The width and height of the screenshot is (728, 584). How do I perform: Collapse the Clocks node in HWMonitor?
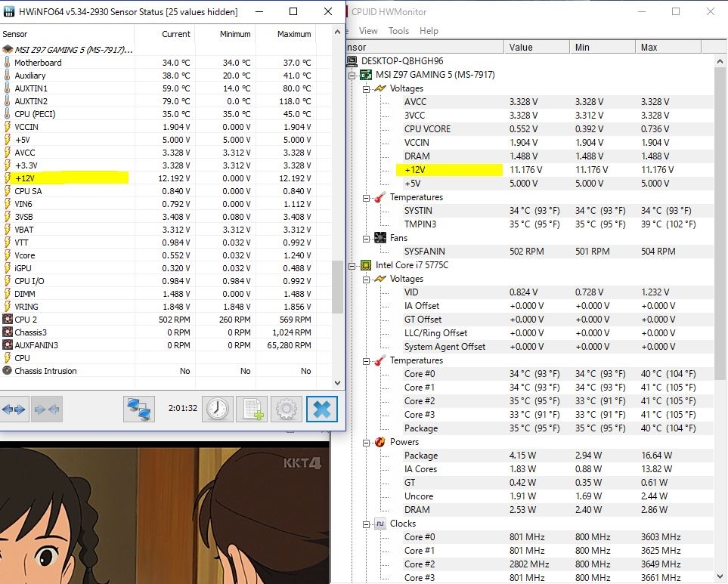point(366,524)
